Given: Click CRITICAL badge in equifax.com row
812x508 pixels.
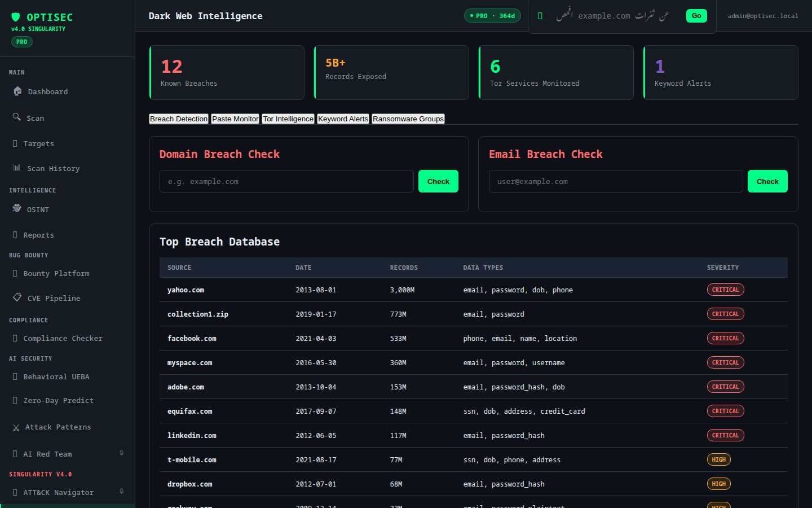Looking at the screenshot, I should point(726,411).
